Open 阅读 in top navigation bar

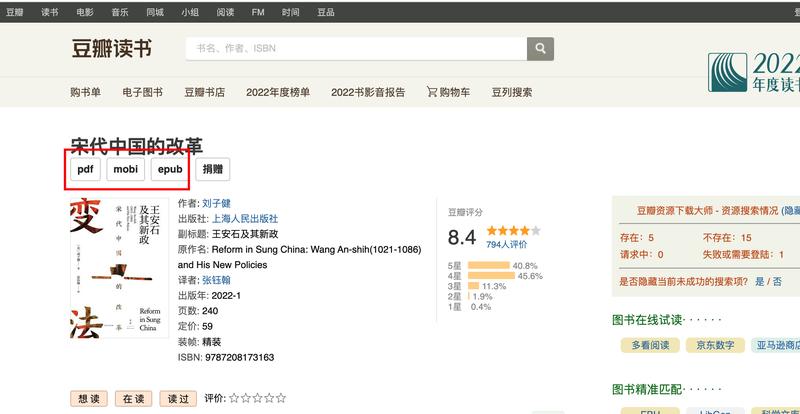click(225, 12)
